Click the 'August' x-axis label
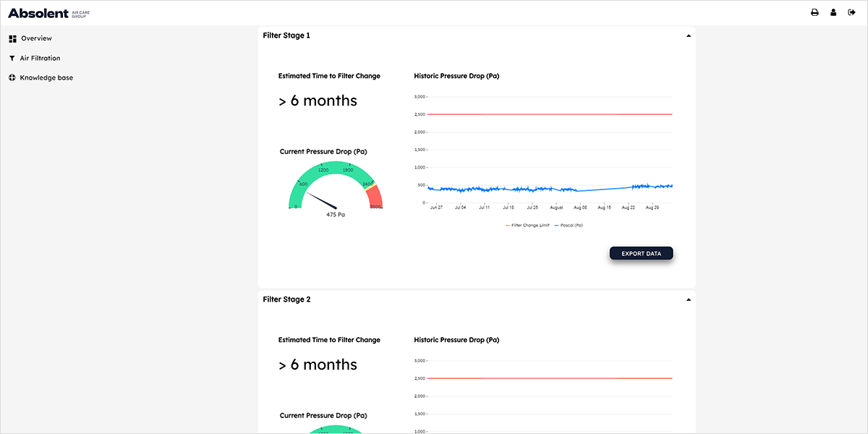 pyautogui.click(x=556, y=208)
